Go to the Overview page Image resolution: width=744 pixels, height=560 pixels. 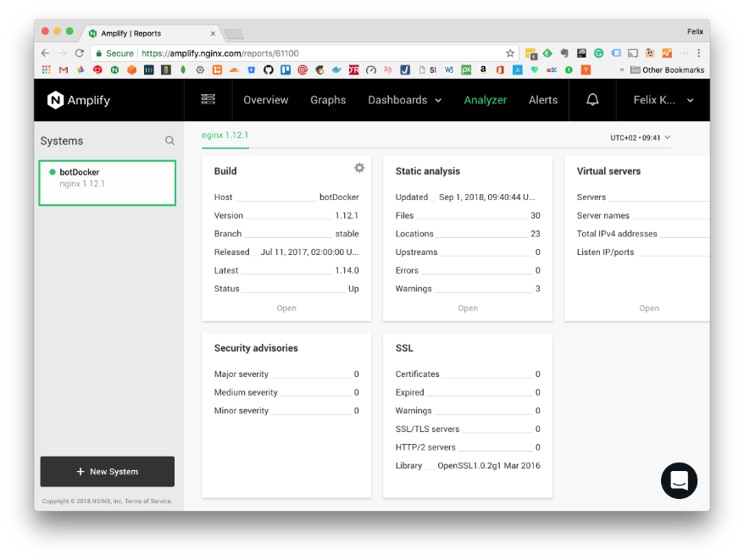tap(265, 100)
